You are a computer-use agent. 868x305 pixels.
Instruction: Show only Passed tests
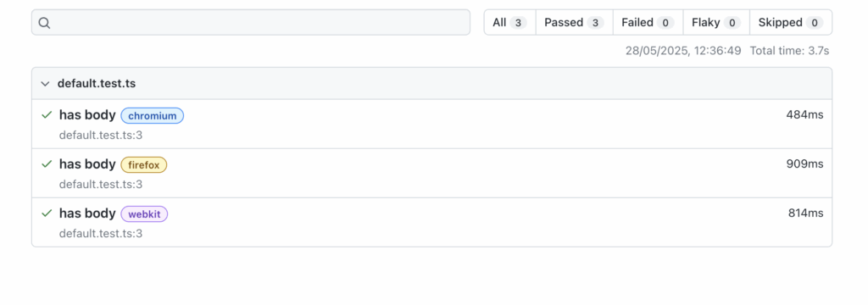coord(574,22)
